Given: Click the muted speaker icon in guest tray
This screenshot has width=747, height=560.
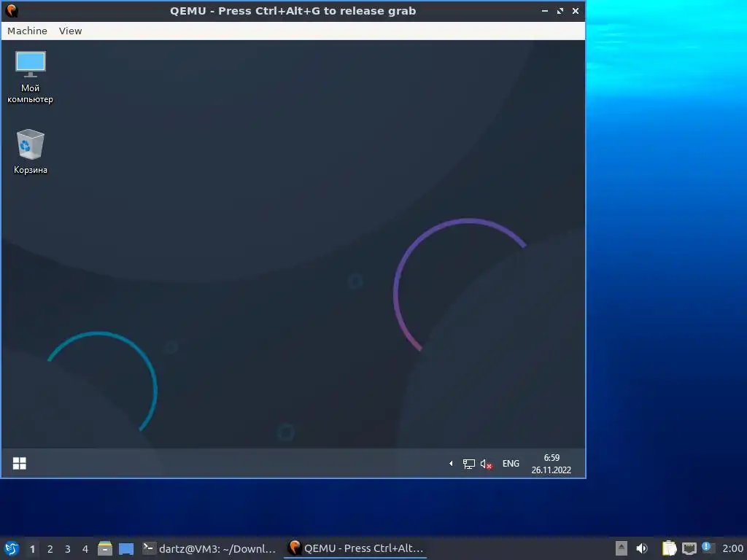Looking at the screenshot, I should 486,464.
